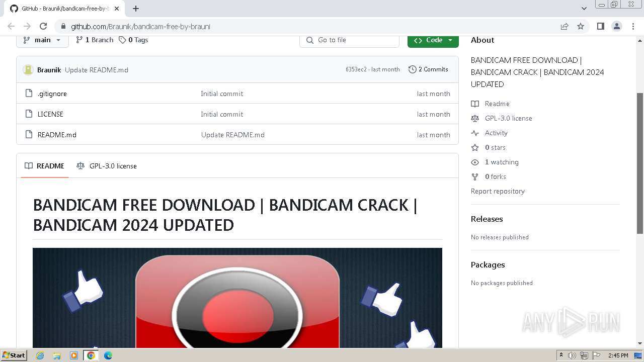The height and width of the screenshot is (362, 644).
Task: Select Chrome in the taskbar
Action: (x=91, y=355)
